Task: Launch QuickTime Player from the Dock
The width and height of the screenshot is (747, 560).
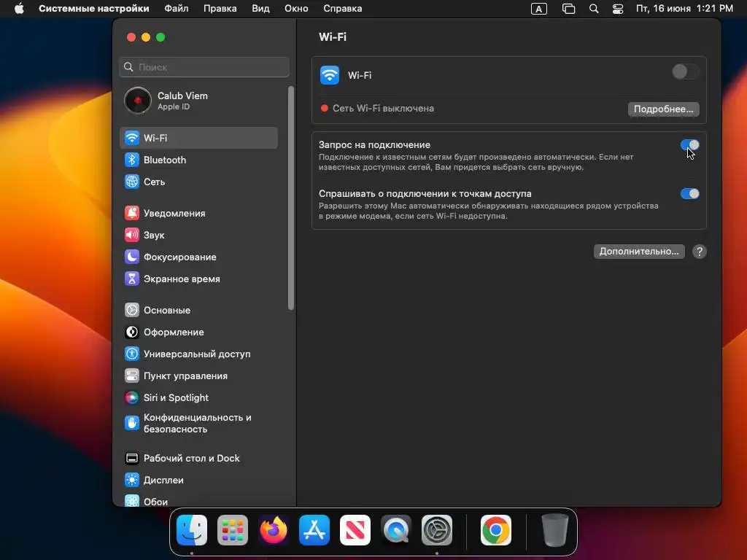Action: [x=396, y=530]
